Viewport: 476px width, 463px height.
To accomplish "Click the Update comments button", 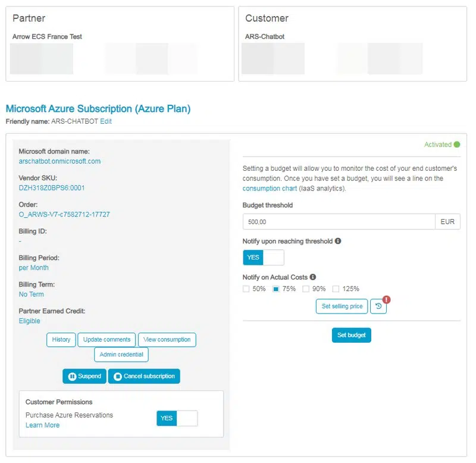I will tap(107, 339).
